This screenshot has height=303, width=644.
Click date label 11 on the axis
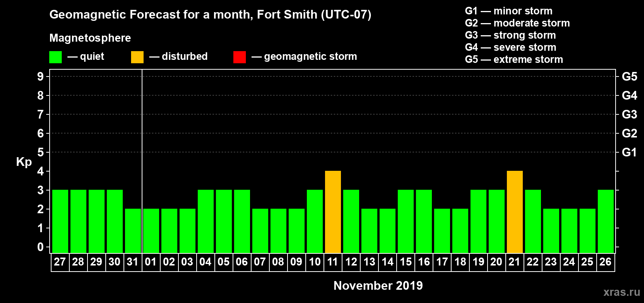(333, 262)
